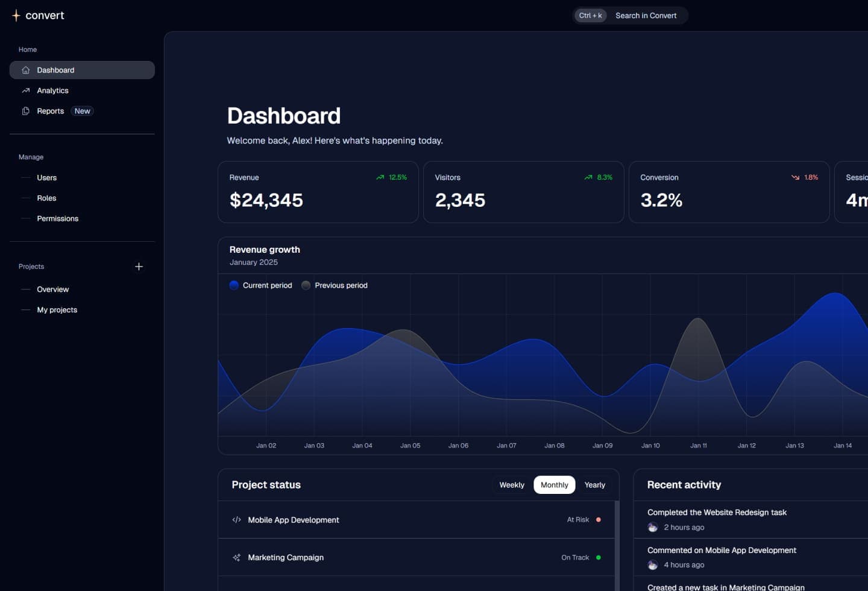Image resolution: width=868 pixels, height=591 pixels.
Task: Click the 1.8% conversion change value
Action: (x=811, y=177)
